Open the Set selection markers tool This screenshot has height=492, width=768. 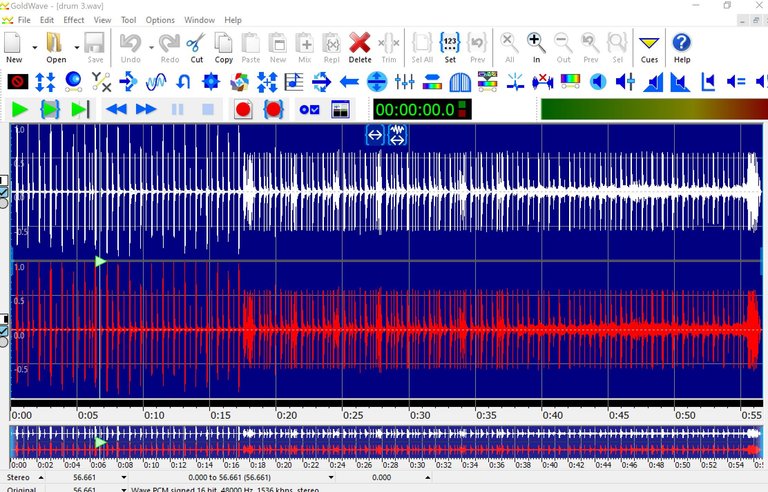coord(450,47)
